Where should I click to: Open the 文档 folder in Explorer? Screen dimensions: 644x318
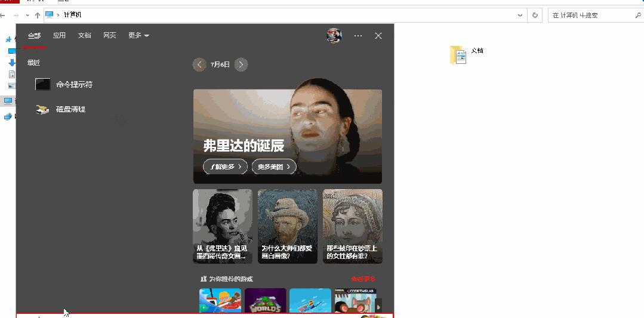click(x=467, y=55)
